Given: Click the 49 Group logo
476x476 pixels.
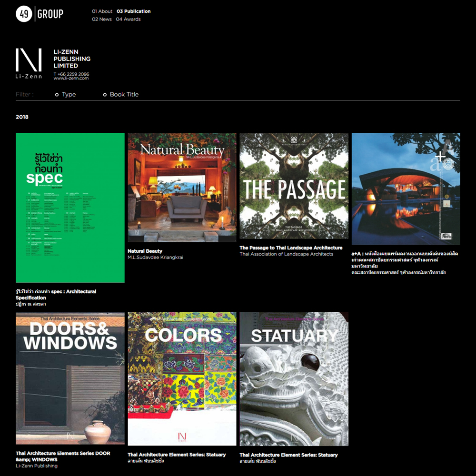Looking at the screenshot, I should (x=40, y=14).
